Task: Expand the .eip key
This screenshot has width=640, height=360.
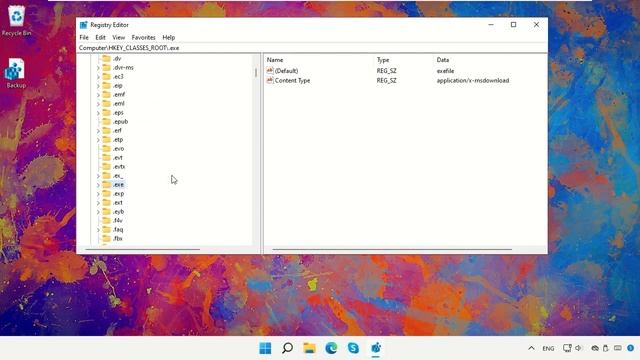Action: (98, 86)
